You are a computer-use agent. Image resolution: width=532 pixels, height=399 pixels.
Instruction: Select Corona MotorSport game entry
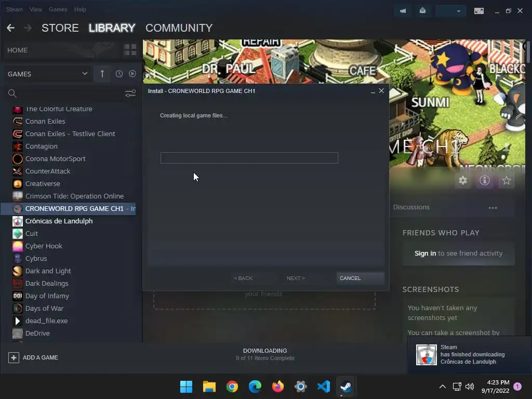pyautogui.click(x=55, y=159)
